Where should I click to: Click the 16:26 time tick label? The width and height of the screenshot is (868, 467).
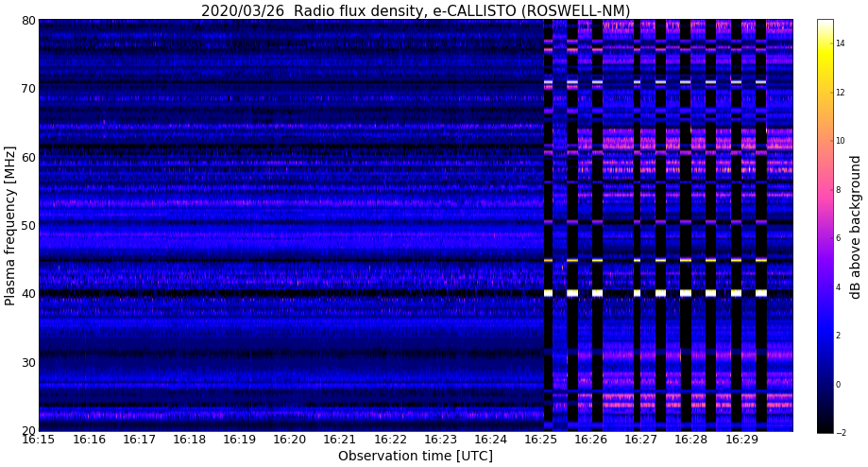(x=591, y=440)
